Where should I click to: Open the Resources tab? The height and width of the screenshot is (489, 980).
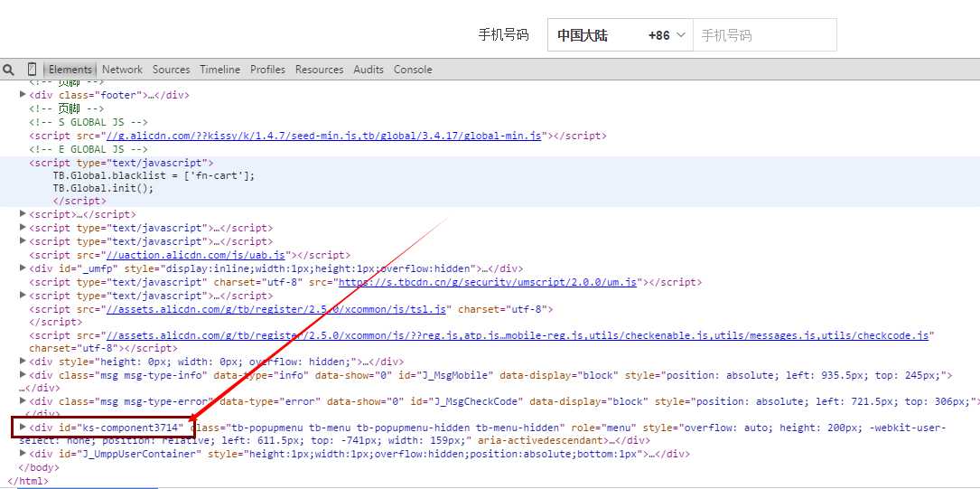click(320, 70)
